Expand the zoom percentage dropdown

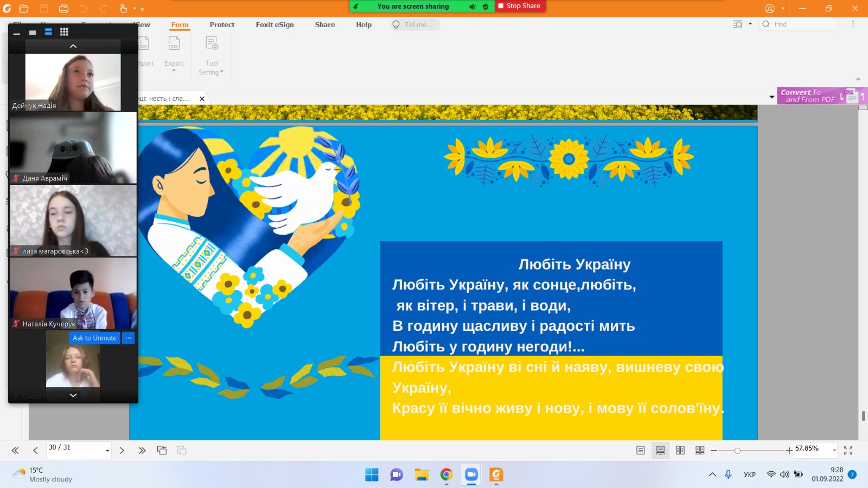pos(834,451)
